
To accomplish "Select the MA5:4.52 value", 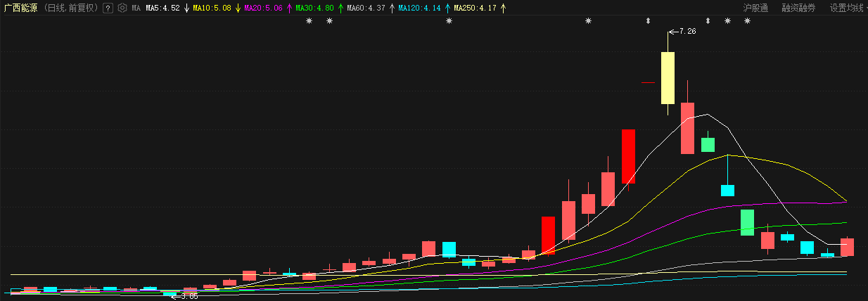I will pos(162,8).
